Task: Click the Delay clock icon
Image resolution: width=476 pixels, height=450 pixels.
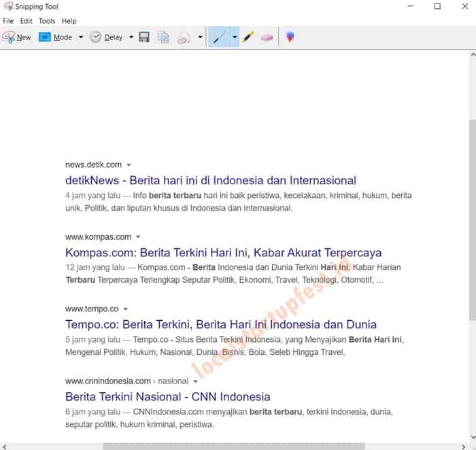Action: (x=95, y=37)
